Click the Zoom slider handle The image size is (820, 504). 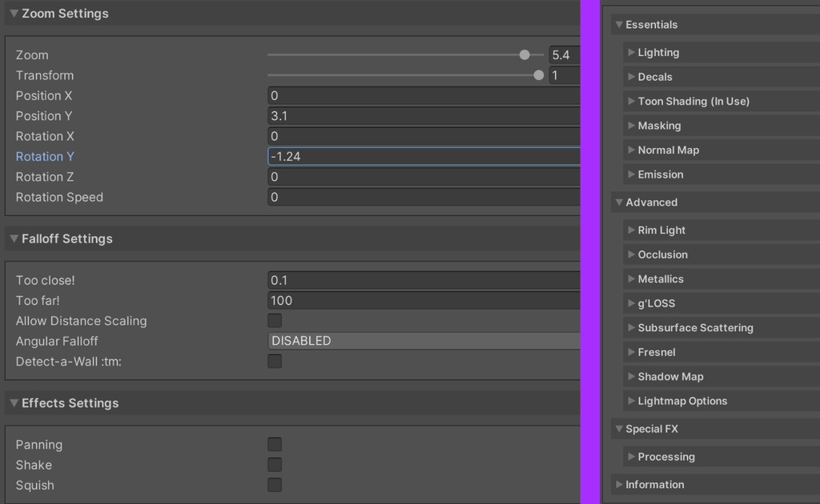(525, 55)
